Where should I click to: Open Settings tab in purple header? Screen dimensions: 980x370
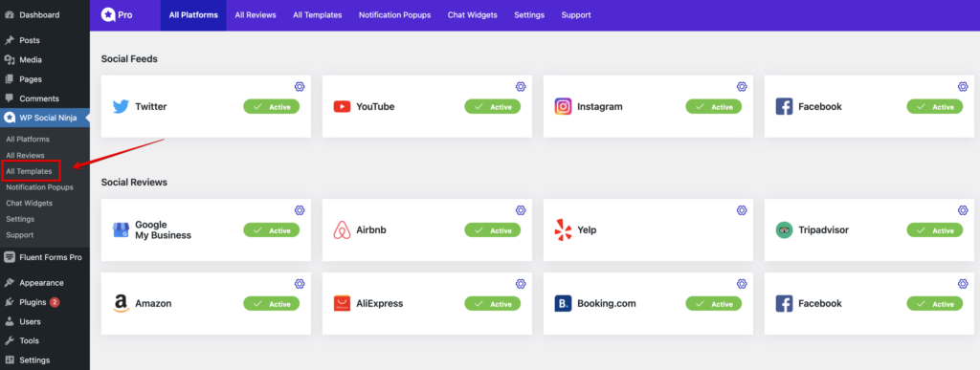pyautogui.click(x=529, y=15)
